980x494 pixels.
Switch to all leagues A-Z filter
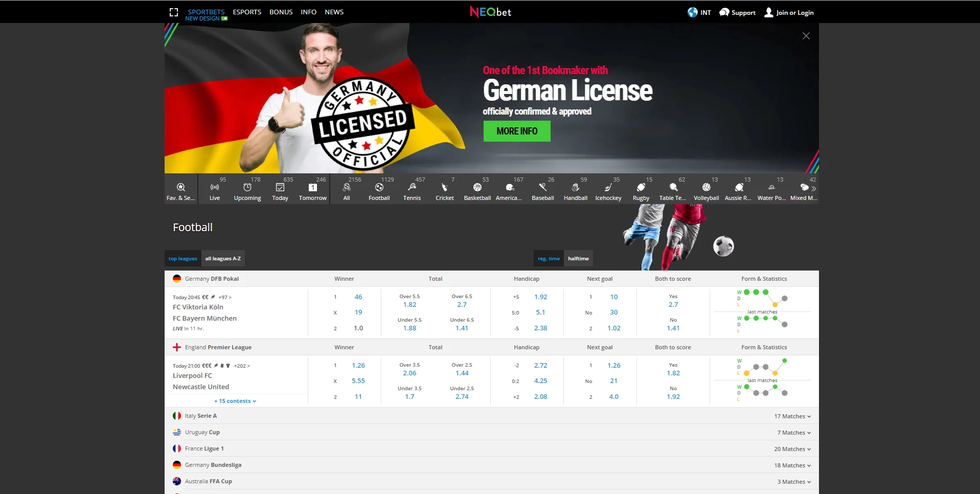pos(223,258)
